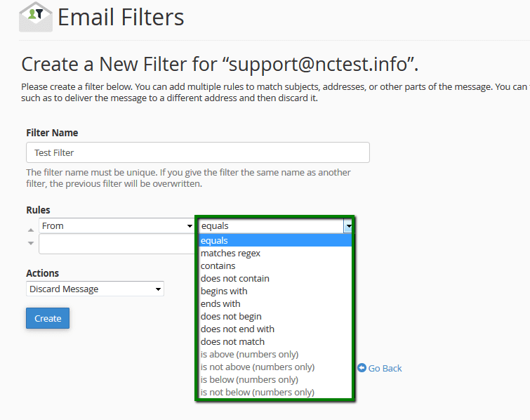The width and height of the screenshot is (530, 420).
Task: Click the Email Filters envelope icon
Action: [x=36, y=18]
